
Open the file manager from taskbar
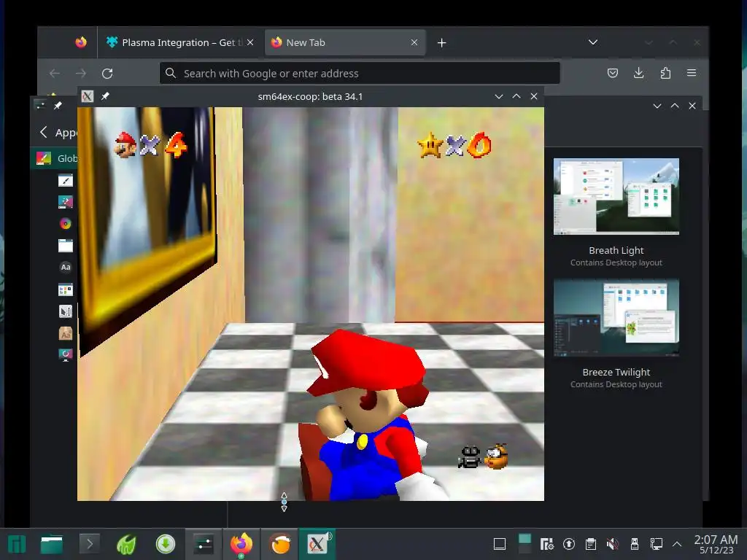[x=52, y=544]
